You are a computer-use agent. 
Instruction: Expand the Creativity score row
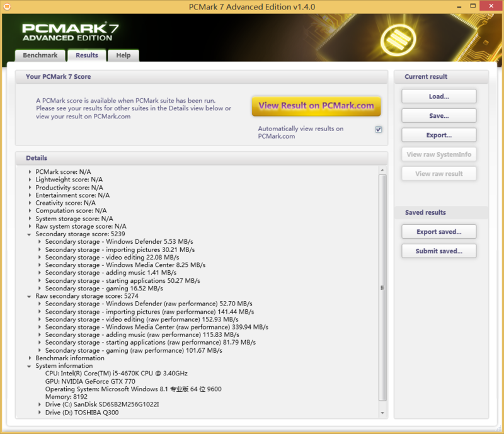tap(30, 203)
